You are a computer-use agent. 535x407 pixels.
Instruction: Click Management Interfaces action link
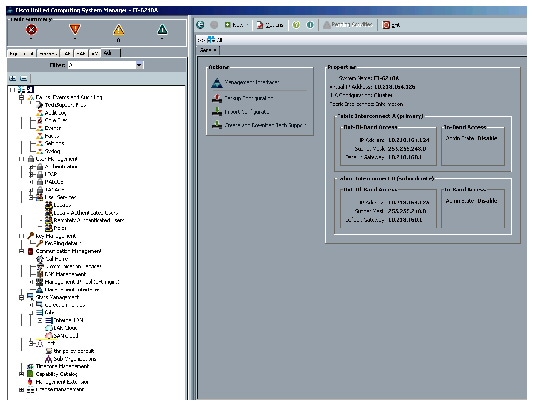[252, 82]
